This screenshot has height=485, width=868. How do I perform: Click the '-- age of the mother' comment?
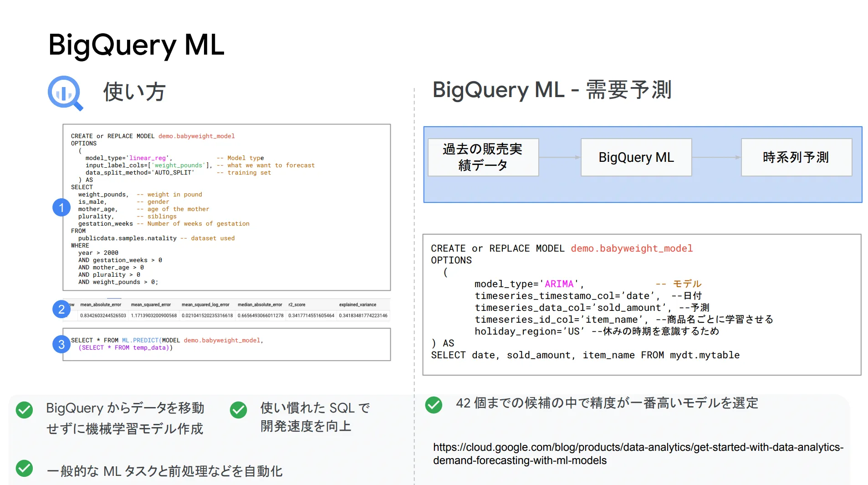click(173, 209)
